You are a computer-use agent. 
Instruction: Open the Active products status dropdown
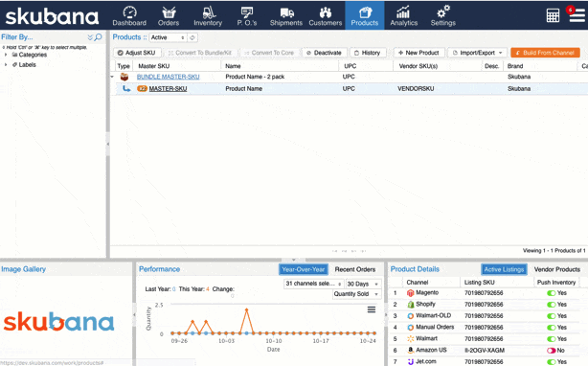point(168,37)
